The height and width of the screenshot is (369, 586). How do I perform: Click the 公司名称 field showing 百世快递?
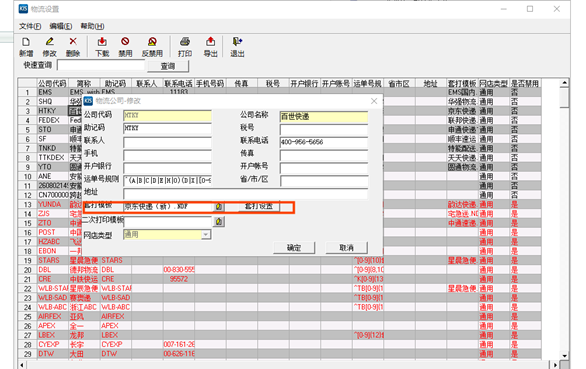coord(324,117)
